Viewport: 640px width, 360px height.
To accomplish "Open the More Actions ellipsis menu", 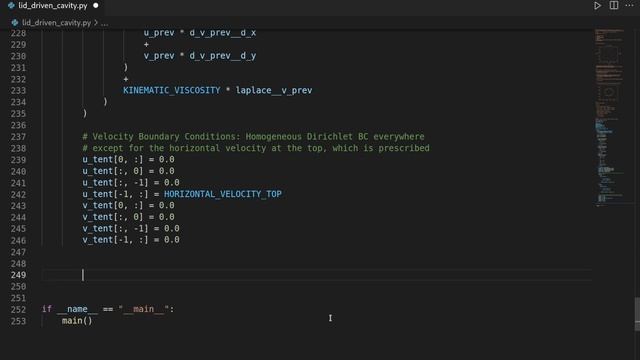I will point(629,5).
